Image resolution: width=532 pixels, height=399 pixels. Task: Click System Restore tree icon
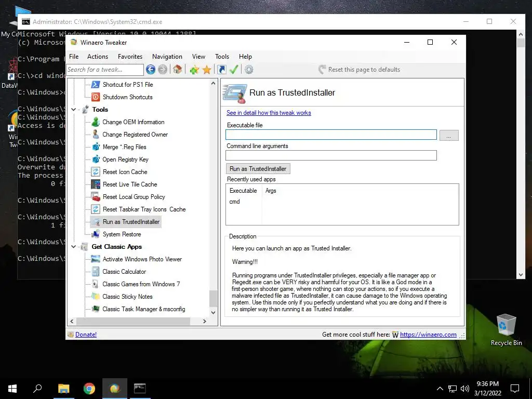[x=96, y=234]
